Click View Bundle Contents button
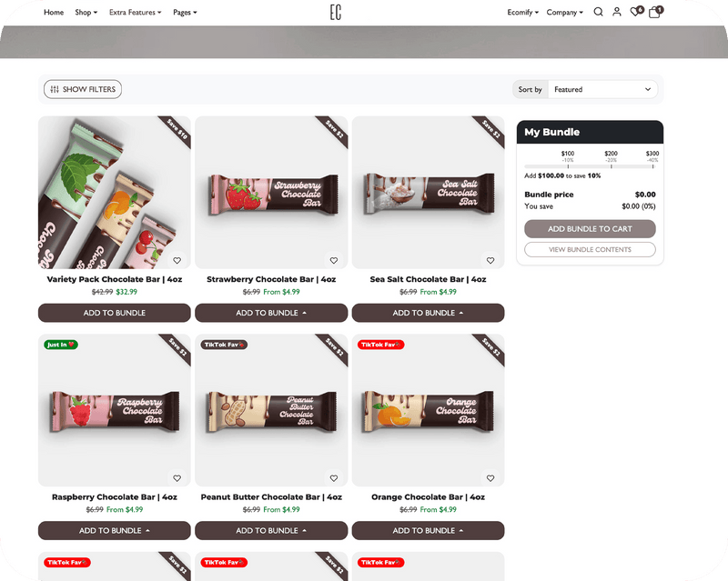The width and height of the screenshot is (728, 581). (590, 249)
